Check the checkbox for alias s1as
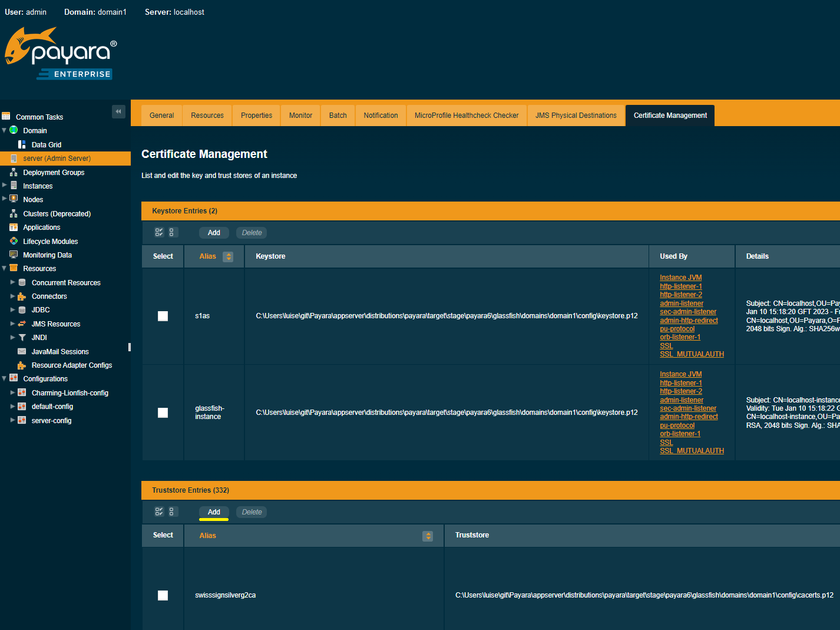 pos(163,316)
